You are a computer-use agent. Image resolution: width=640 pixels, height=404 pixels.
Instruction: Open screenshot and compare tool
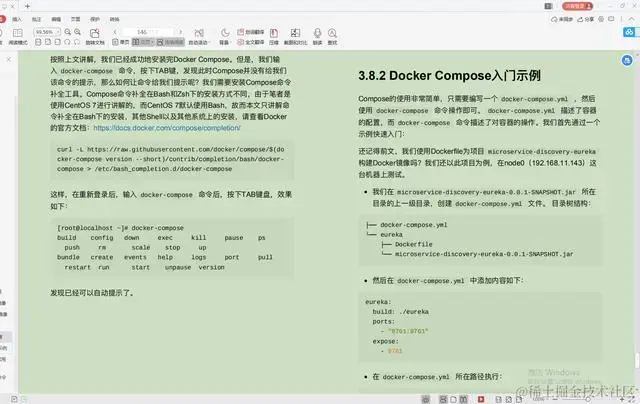pyautogui.click(x=295, y=36)
